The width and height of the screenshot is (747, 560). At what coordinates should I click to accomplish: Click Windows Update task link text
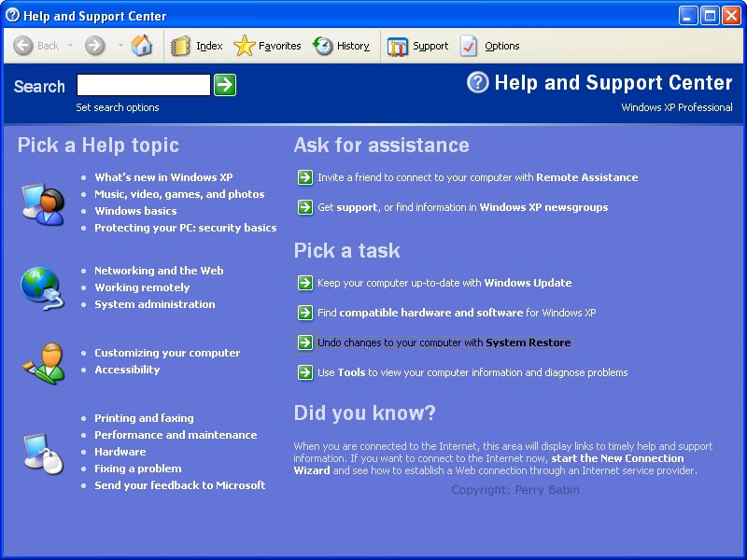(444, 283)
